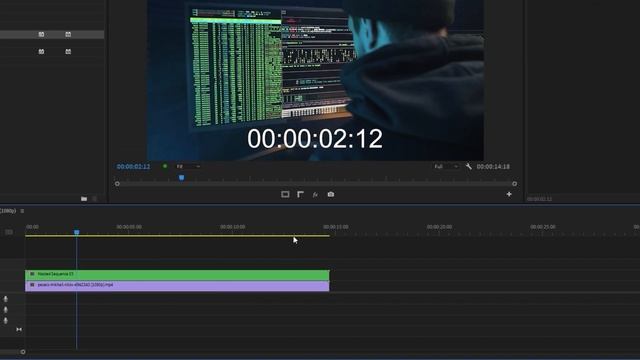Click the timeline playhead marker
The image size is (640, 360).
pos(77,232)
